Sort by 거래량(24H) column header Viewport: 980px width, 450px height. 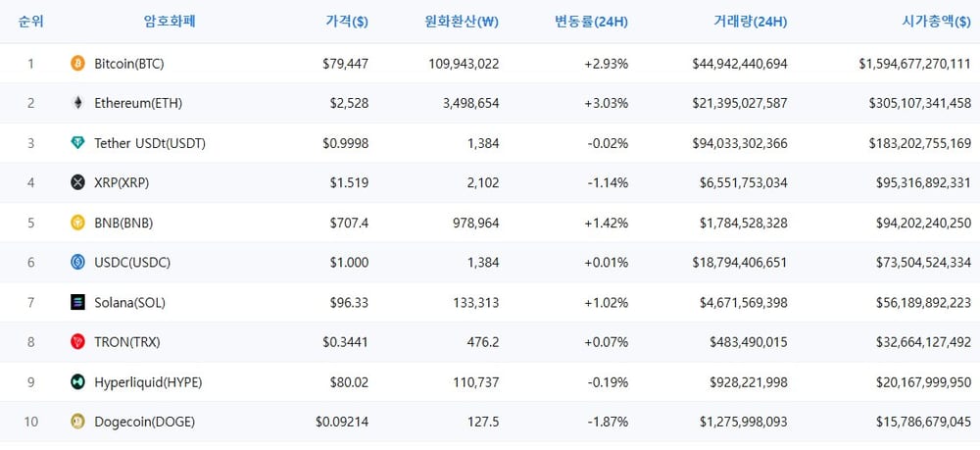(x=751, y=22)
